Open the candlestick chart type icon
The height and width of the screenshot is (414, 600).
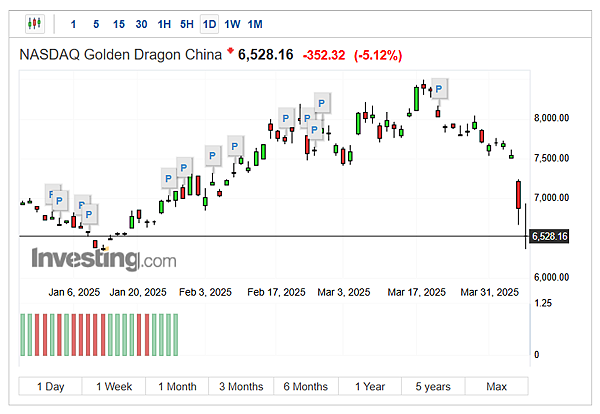click(35, 24)
